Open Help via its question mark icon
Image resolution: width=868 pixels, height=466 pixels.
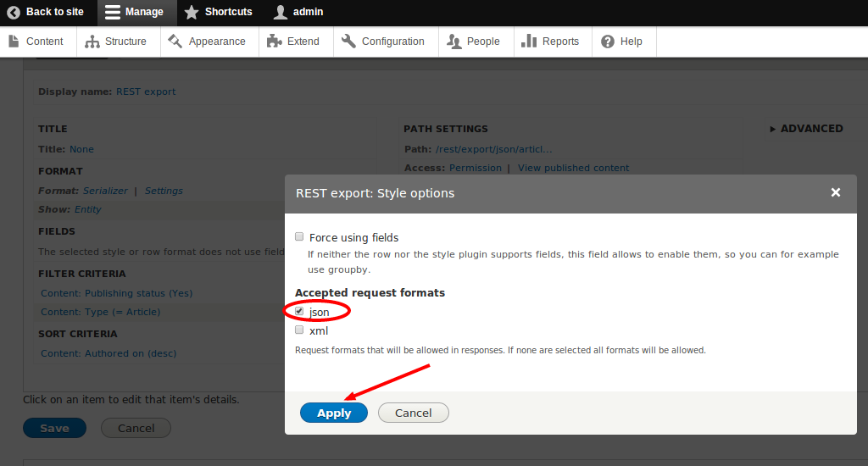[x=607, y=42]
